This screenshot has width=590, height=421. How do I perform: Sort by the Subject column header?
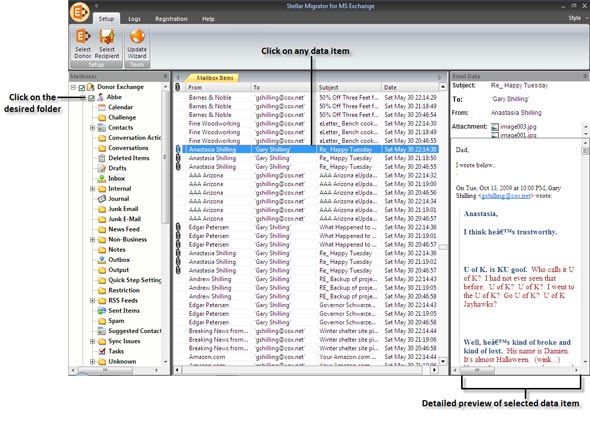(349, 87)
